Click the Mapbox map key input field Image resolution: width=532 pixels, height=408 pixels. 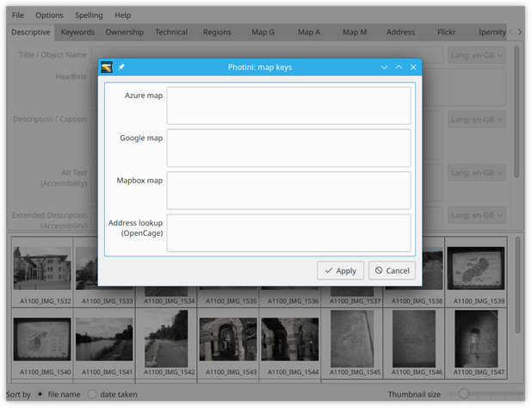(x=288, y=190)
